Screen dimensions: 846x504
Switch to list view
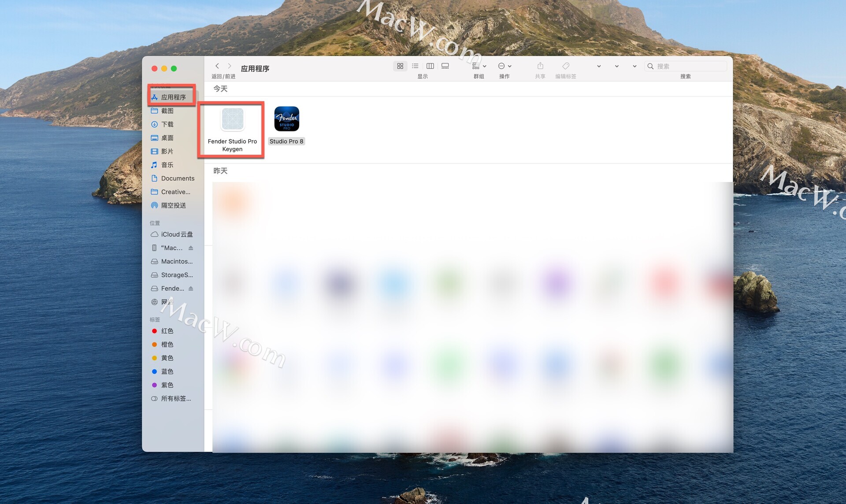[415, 66]
